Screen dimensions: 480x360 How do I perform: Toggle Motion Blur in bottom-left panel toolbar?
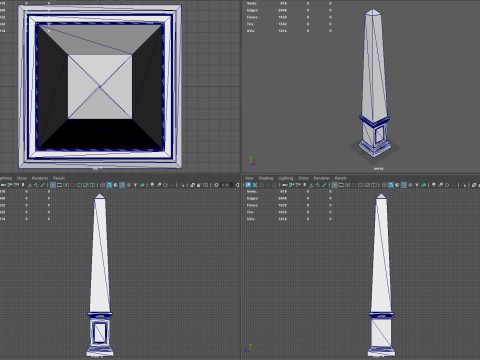tap(159, 185)
